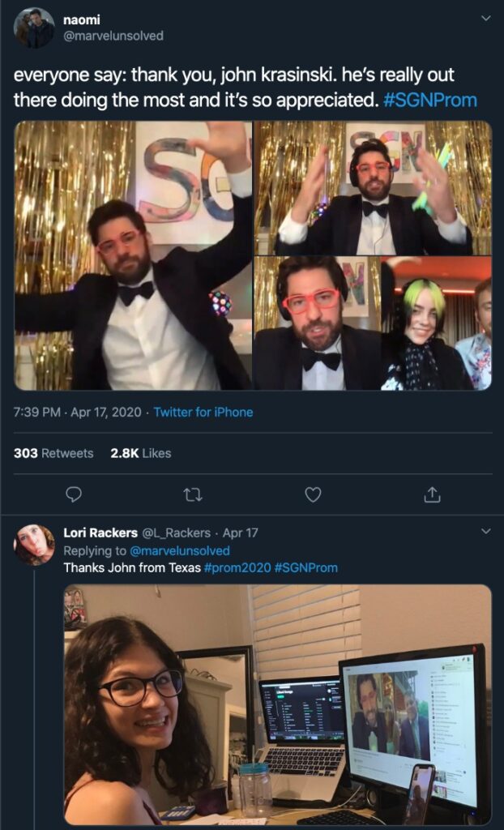Expand the chevron on Lori Rackers' reply
The image size is (504, 830).
click(x=485, y=532)
